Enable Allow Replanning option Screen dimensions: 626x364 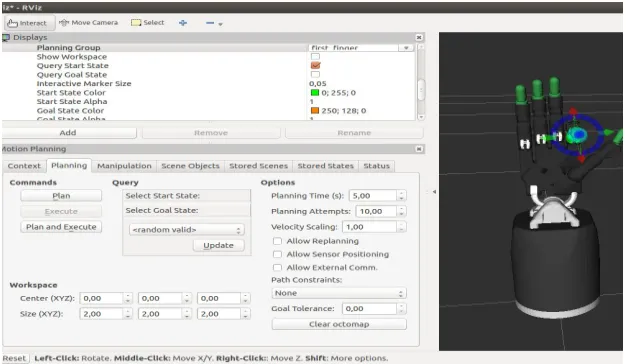coord(277,241)
